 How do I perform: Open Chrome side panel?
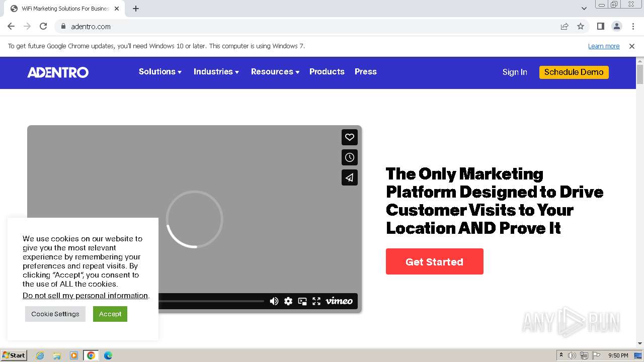[600, 26]
